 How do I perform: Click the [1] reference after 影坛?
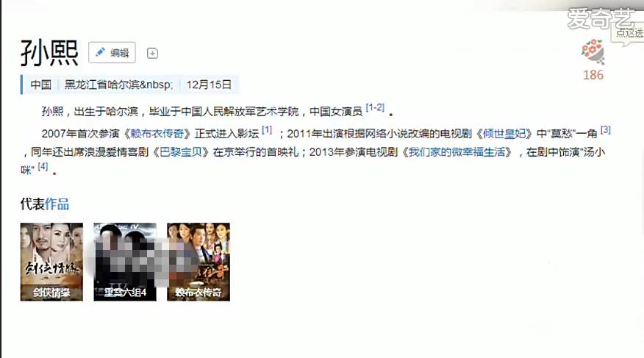pyautogui.click(x=267, y=130)
